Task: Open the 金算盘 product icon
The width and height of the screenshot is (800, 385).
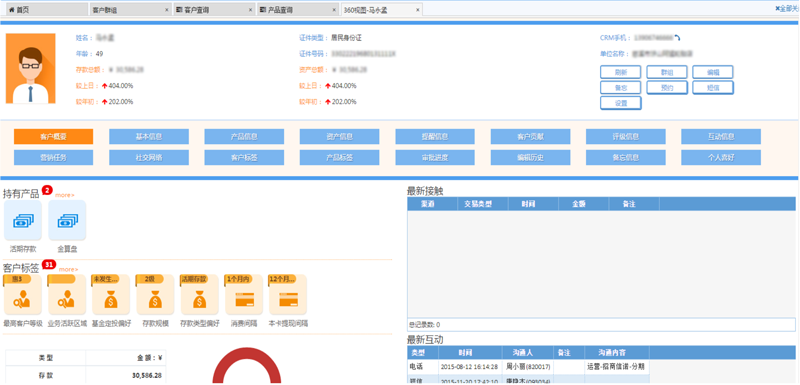Action: point(67,220)
